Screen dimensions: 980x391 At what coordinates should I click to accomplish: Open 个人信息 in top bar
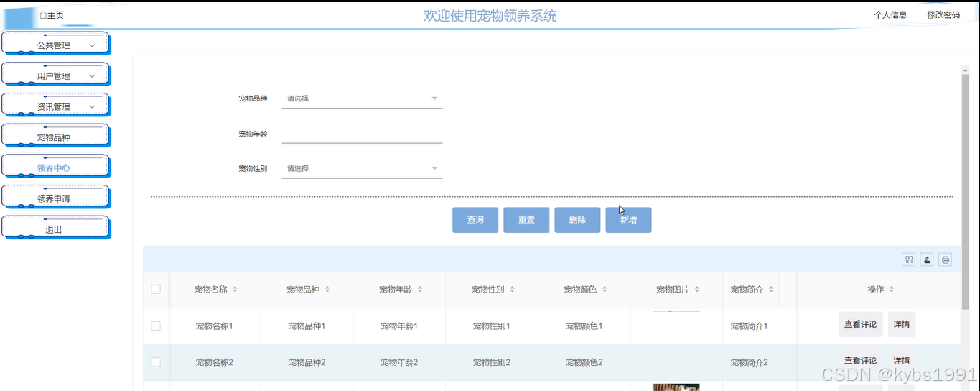pyautogui.click(x=890, y=14)
